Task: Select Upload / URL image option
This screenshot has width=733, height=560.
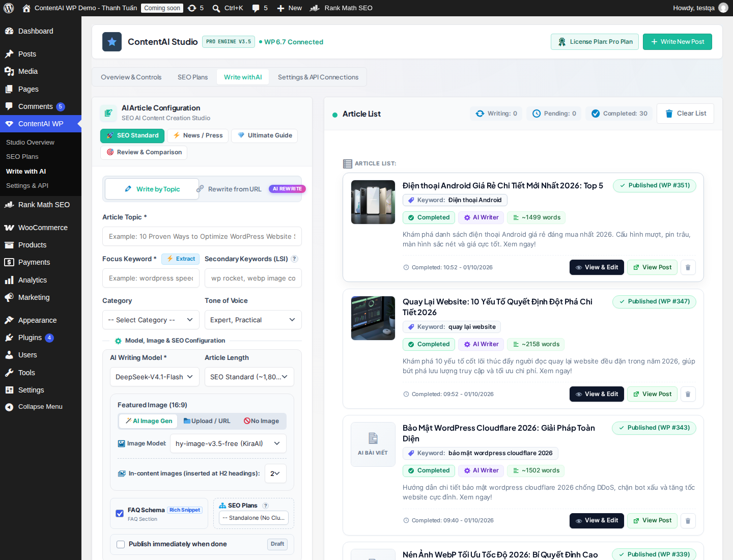Action: [x=207, y=421]
